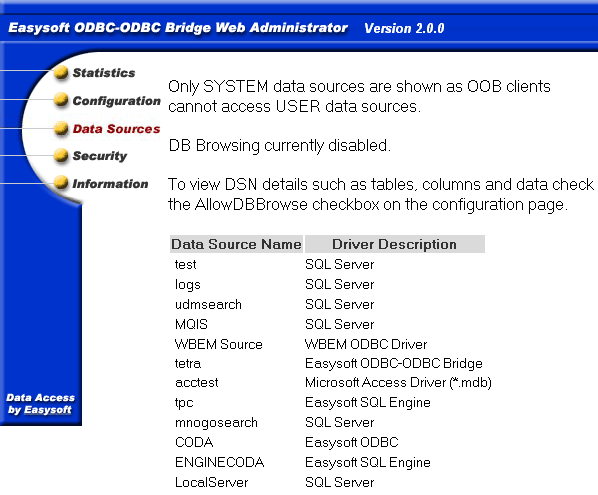Click the gold bullet beside Configuration
The height and width of the screenshot is (495, 598).
coord(61,100)
